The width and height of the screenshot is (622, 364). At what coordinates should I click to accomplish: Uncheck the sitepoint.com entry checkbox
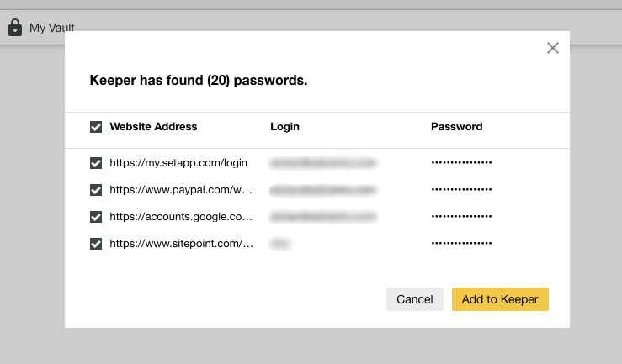pyautogui.click(x=96, y=244)
